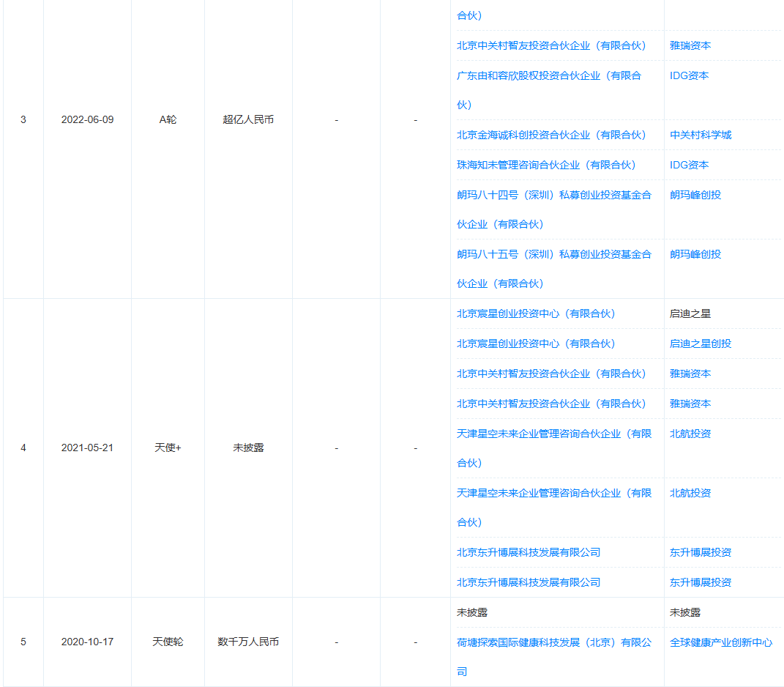Open 朗玛八十四号(深圳)私募创业投资基金 link
The width and height of the screenshot is (784, 687).
tap(554, 209)
